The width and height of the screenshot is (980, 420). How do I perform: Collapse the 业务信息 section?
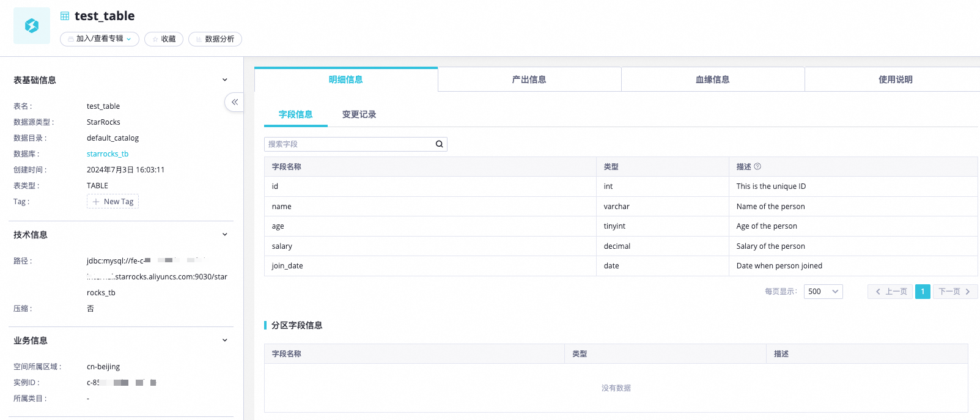coord(224,341)
